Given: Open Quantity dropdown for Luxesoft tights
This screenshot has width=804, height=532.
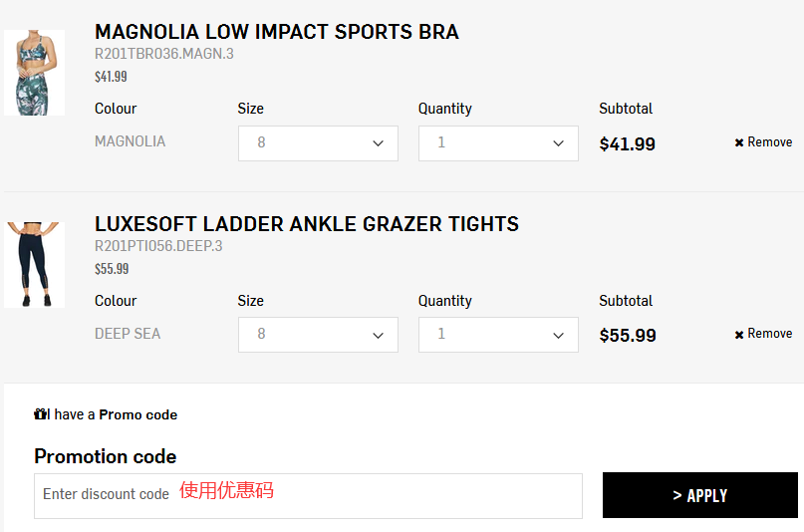Looking at the screenshot, I should [x=498, y=335].
